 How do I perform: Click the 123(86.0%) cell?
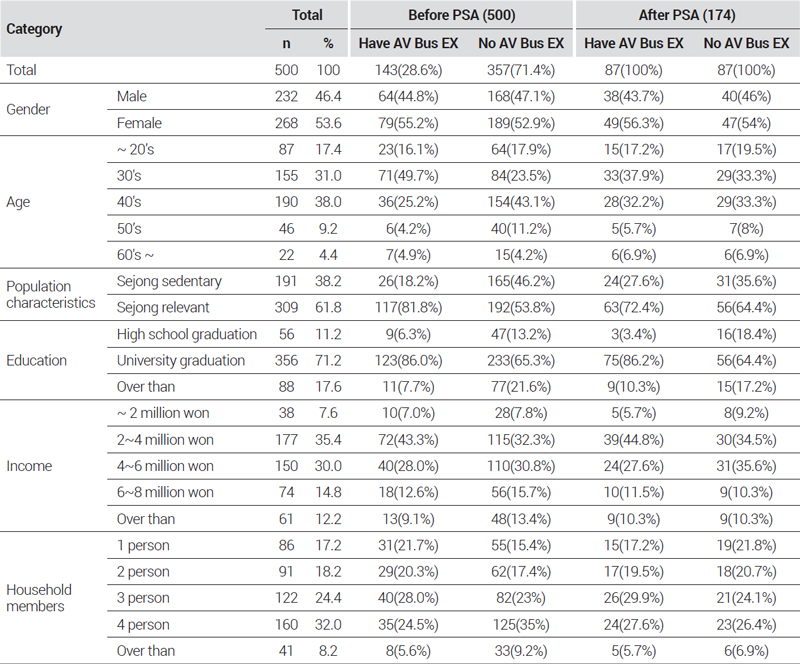[x=405, y=361]
